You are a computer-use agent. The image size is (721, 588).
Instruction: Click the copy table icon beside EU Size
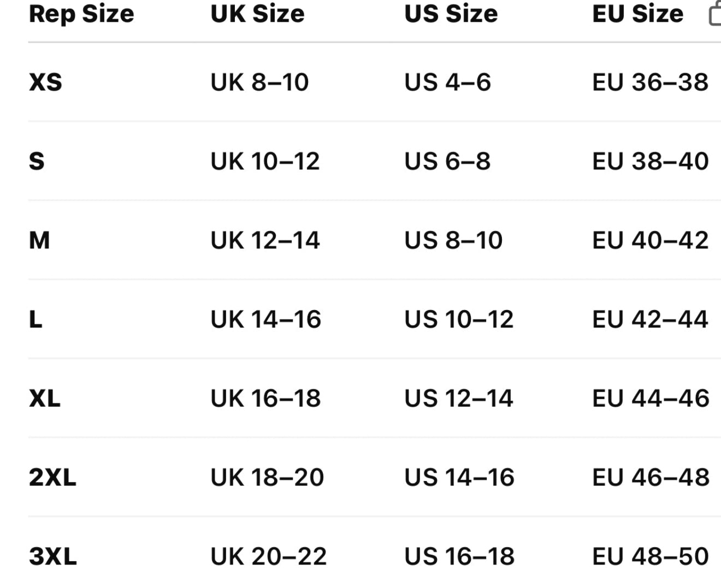pos(714,14)
